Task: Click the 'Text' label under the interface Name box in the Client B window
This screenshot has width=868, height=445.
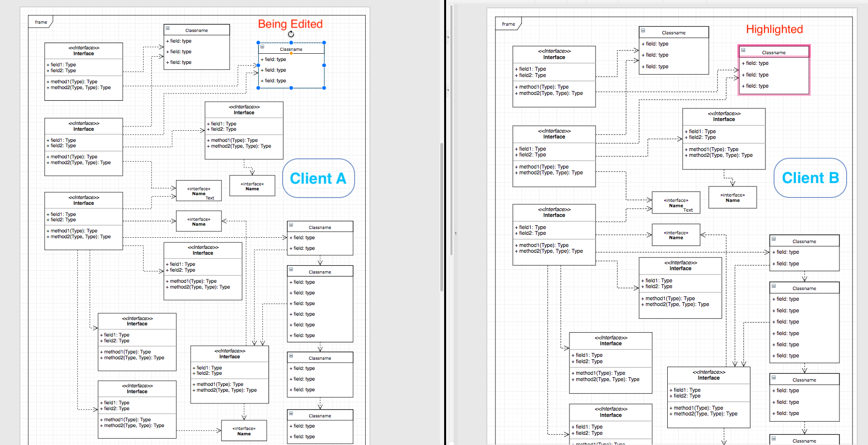Action: [688, 210]
